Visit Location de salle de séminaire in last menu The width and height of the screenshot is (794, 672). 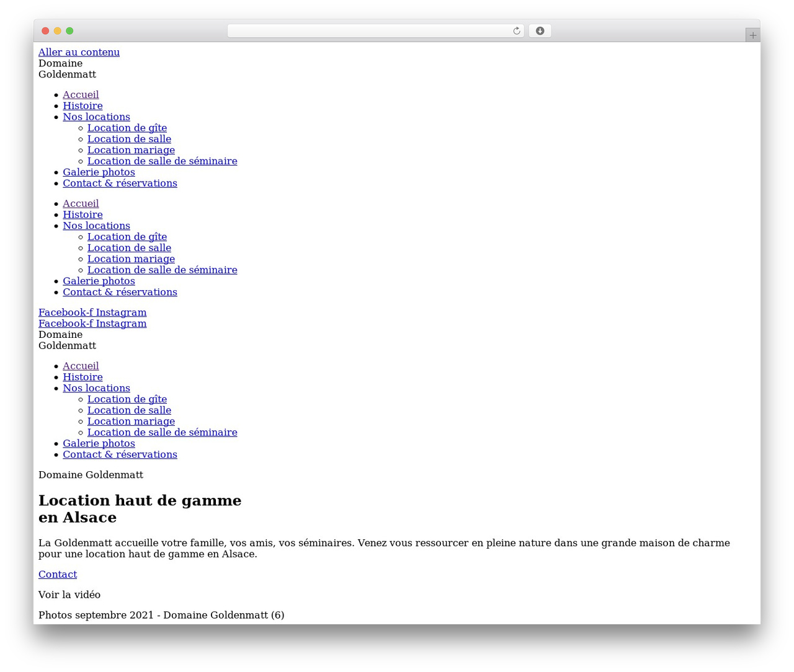(162, 433)
